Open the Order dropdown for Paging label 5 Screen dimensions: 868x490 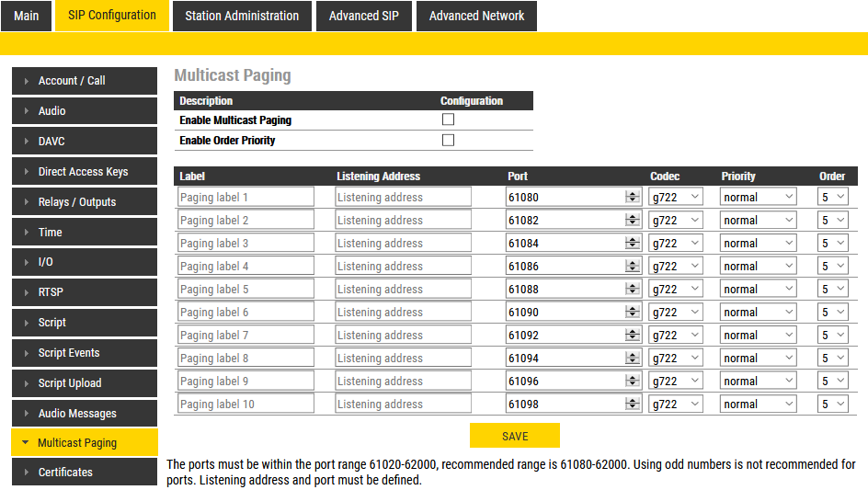pyautogui.click(x=833, y=290)
